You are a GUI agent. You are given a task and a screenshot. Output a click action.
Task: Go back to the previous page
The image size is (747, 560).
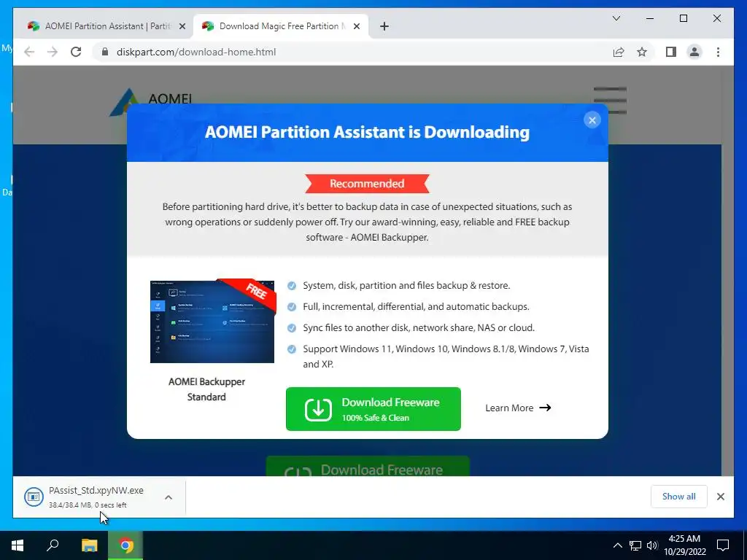tap(29, 52)
